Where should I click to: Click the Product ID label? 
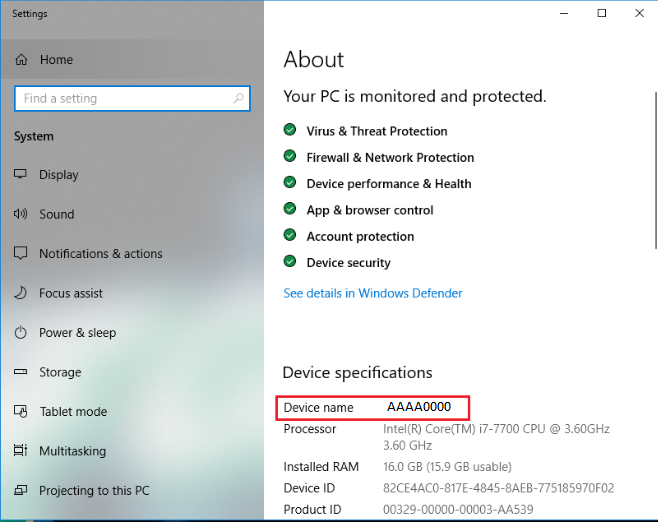click(x=312, y=509)
